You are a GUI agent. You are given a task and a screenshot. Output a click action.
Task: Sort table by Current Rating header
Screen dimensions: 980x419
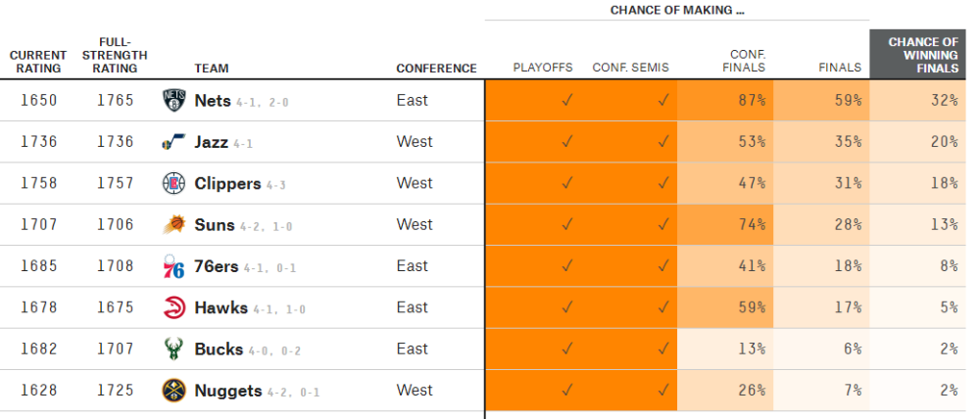[38, 62]
